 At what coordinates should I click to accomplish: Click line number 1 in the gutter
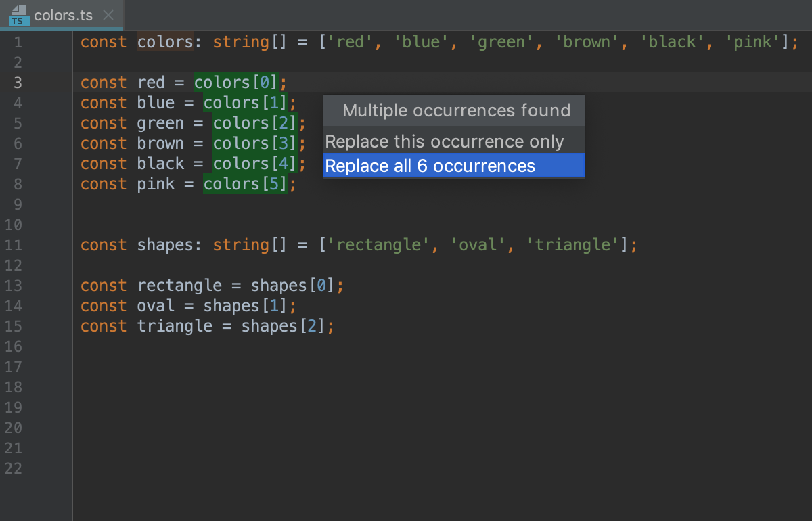pos(17,42)
